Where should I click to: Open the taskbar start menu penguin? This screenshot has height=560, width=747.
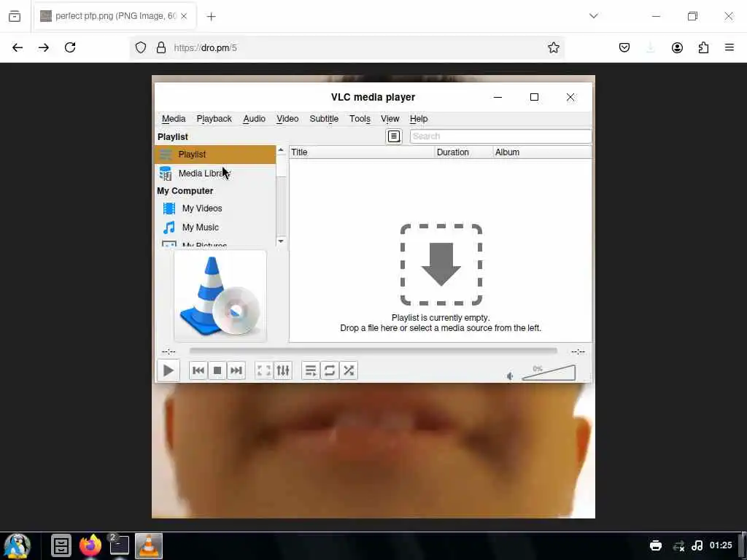pos(18,545)
